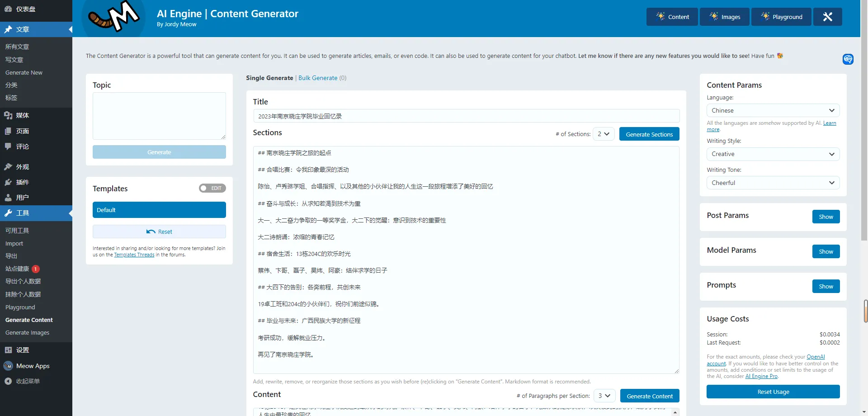Click the Generate Sections button

coord(649,134)
